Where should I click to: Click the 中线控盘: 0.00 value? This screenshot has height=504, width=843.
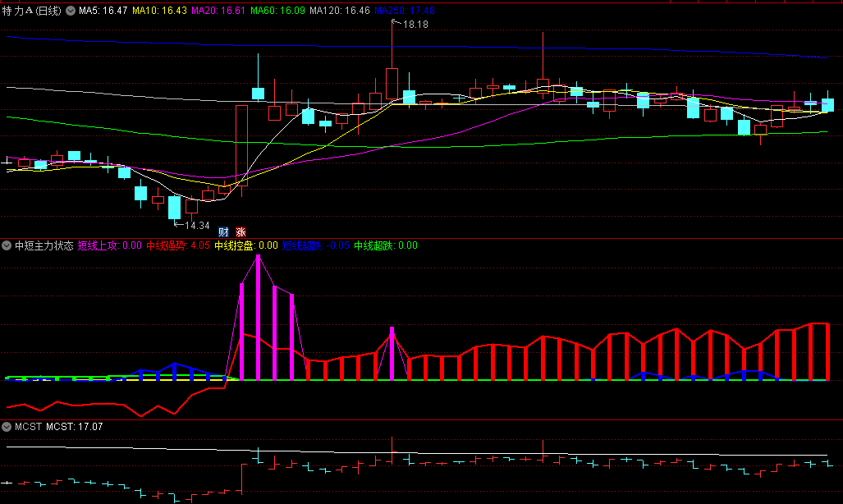(x=246, y=245)
